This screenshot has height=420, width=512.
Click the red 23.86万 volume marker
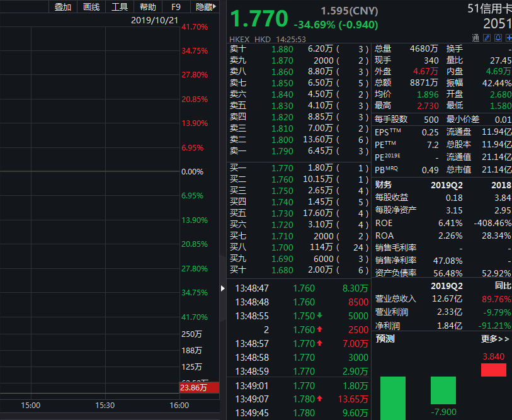[199, 388]
